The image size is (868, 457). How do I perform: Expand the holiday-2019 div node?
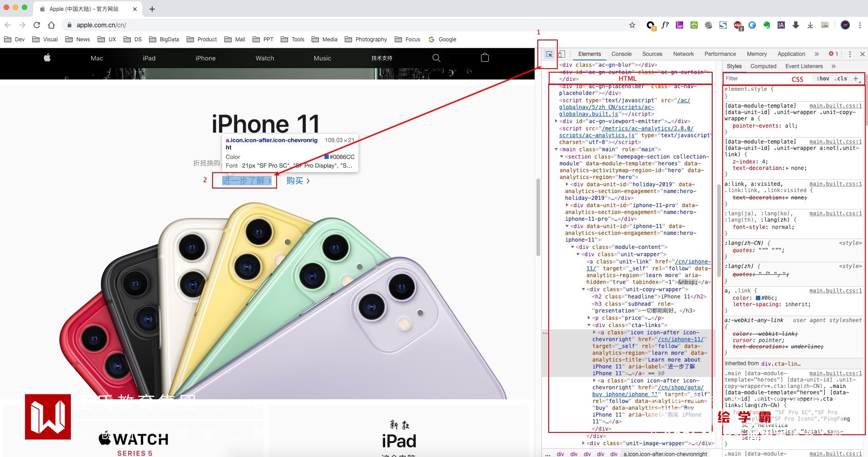tap(567, 184)
